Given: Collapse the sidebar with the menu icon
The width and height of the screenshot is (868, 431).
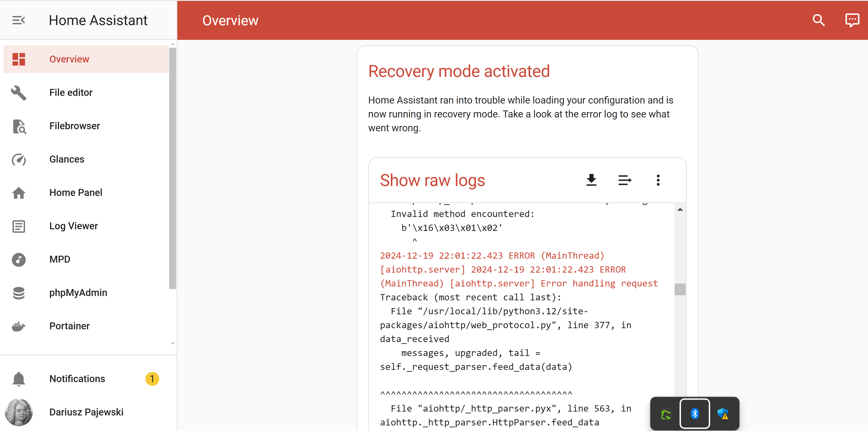Looking at the screenshot, I should coord(19,20).
